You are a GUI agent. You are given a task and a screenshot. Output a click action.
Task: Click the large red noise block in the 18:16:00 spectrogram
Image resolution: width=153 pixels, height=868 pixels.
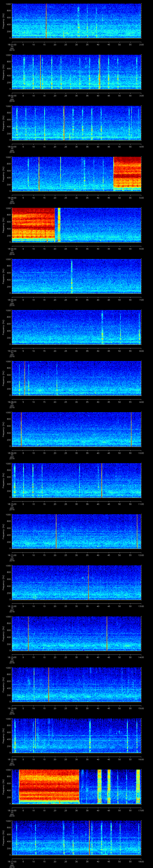tap(49, 785)
